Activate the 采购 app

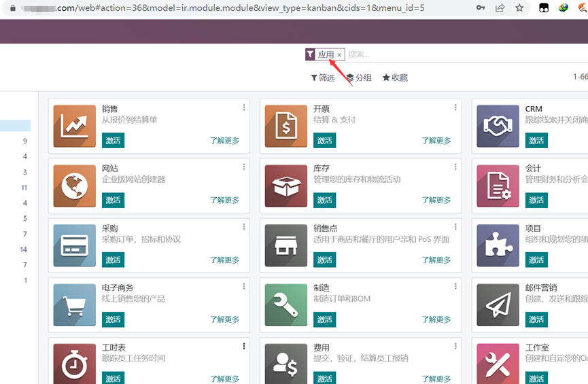[x=113, y=260]
